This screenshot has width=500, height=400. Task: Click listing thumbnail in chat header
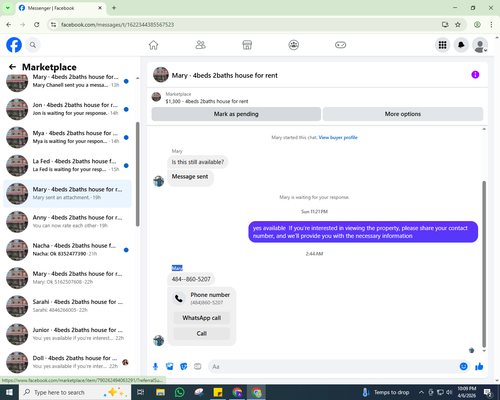pos(161,75)
